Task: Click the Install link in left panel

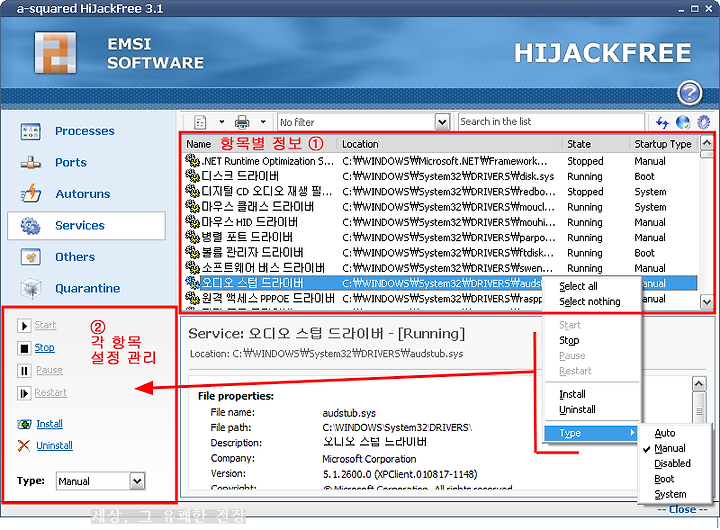Action: (50, 423)
